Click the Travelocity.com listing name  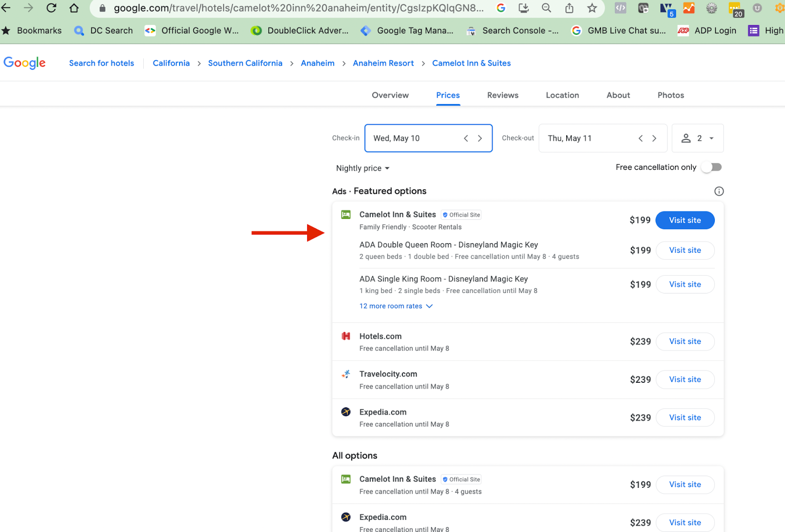tap(388, 374)
